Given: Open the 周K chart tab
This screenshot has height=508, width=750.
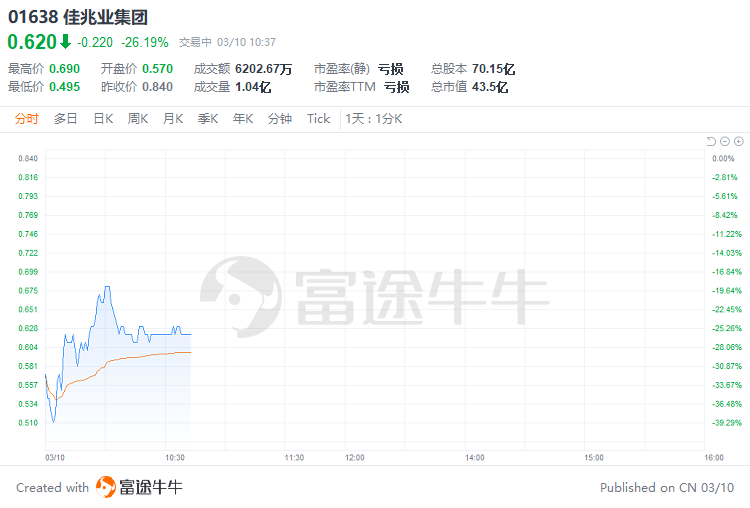Looking at the screenshot, I should pos(138,119).
